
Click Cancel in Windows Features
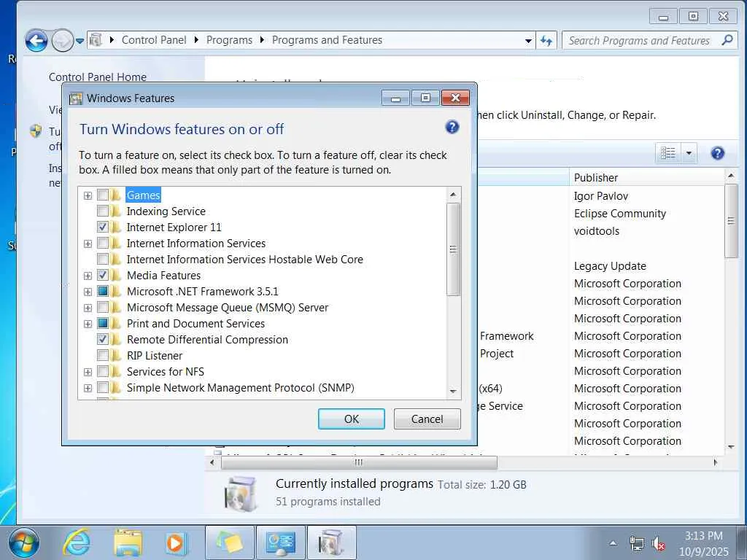tap(427, 419)
